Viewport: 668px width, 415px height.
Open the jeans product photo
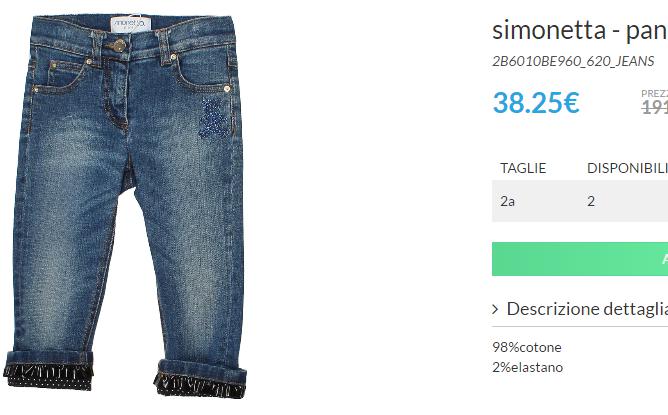coord(125,207)
